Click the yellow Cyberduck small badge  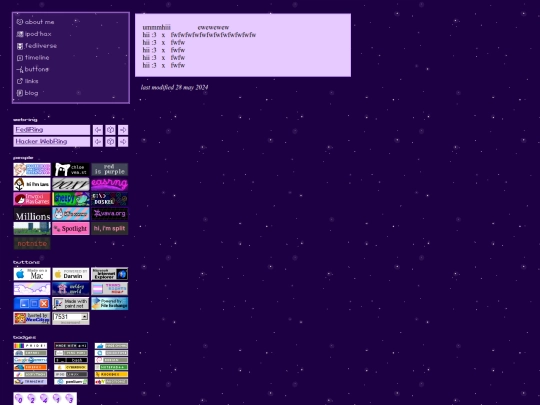tap(71, 367)
